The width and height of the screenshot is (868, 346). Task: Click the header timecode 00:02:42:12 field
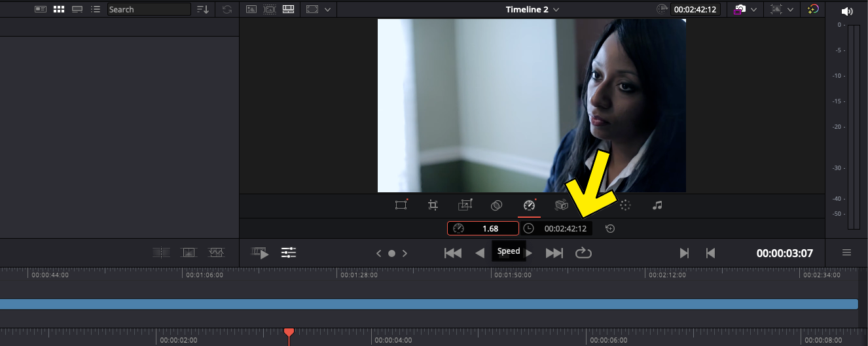696,9
